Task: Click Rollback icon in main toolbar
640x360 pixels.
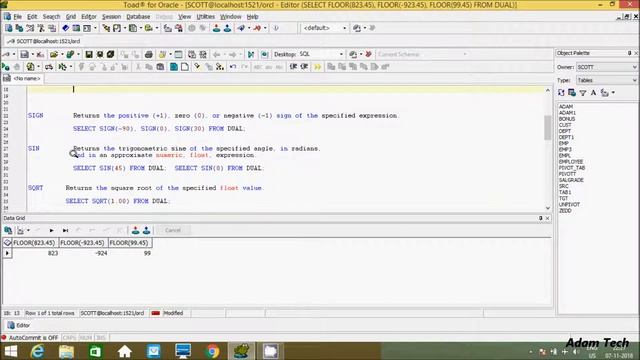Action: [227, 28]
